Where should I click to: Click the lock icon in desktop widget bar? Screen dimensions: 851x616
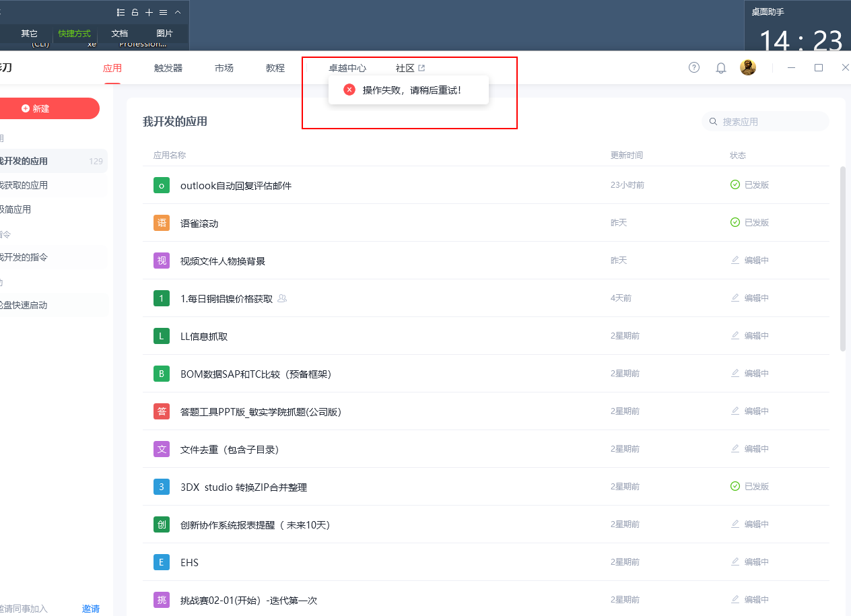(x=135, y=12)
